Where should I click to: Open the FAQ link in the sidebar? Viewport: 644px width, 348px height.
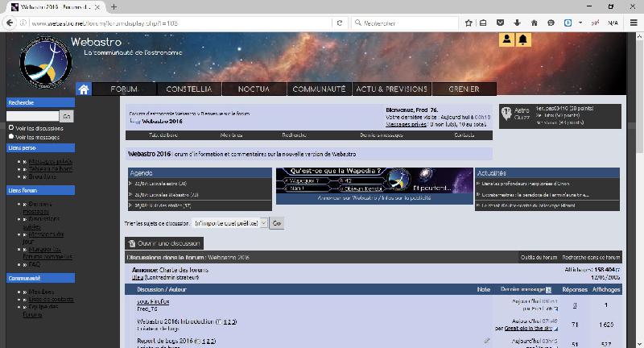pyautogui.click(x=35, y=264)
